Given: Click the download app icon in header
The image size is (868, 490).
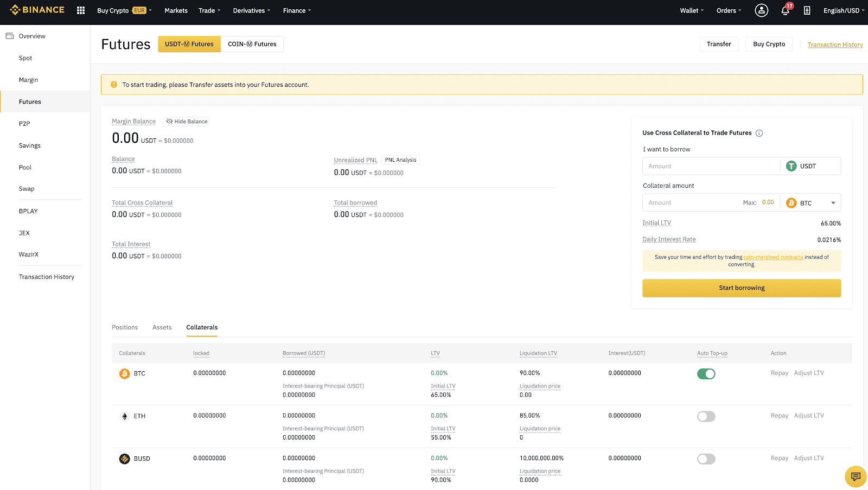Looking at the screenshot, I should 807,10.
